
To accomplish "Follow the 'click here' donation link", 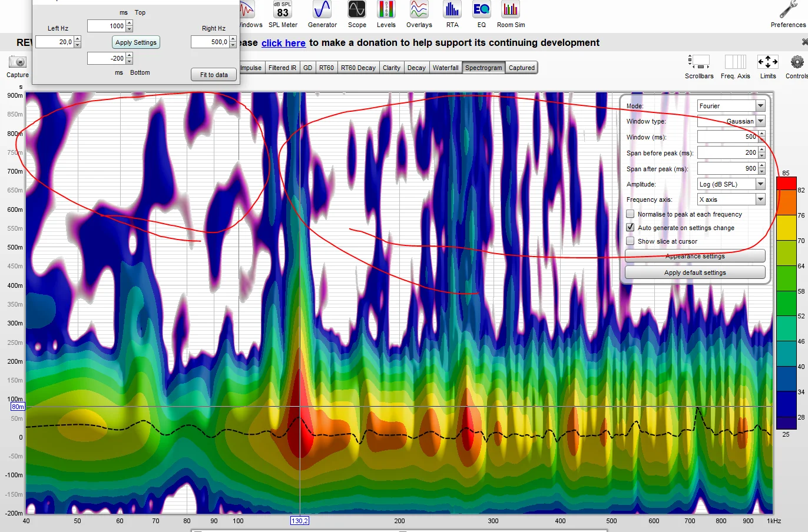I will 283,43.
